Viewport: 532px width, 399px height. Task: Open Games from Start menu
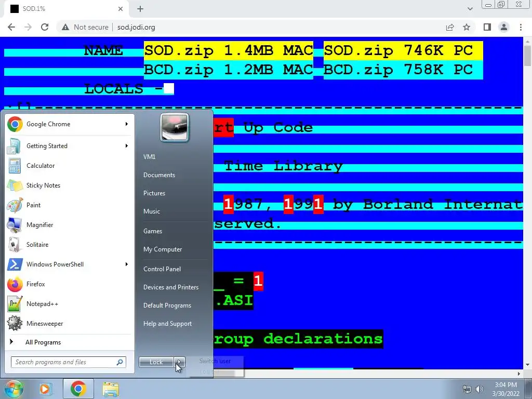tap(153, 231)
